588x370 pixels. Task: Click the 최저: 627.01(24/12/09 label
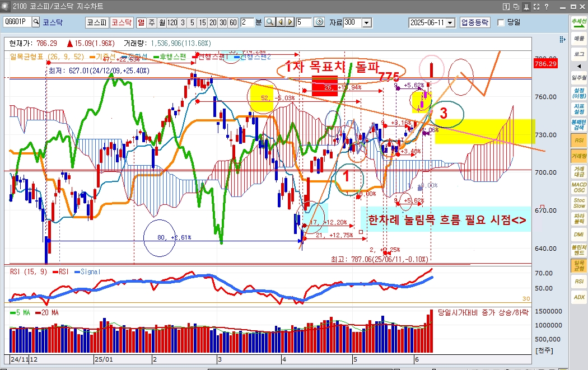(99, 71)
